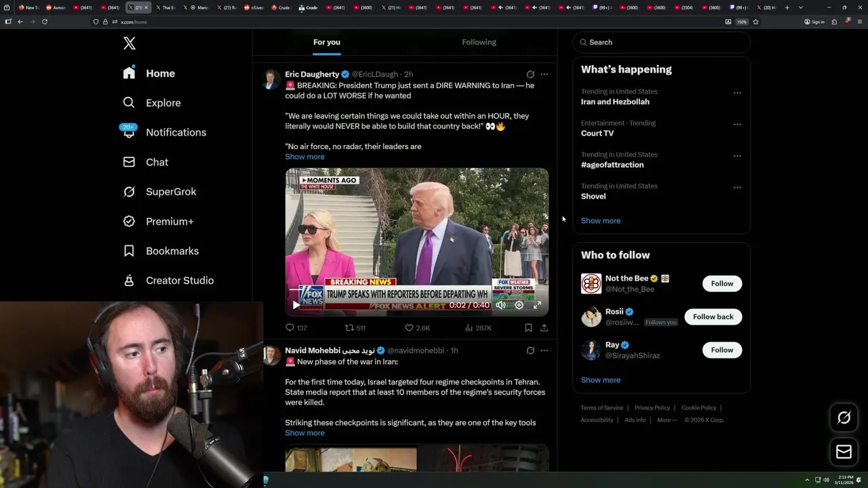This screenshot has width=868, height=488.
Task: Click the Notifications bell icon with badge
Action: tap(129, 131)
